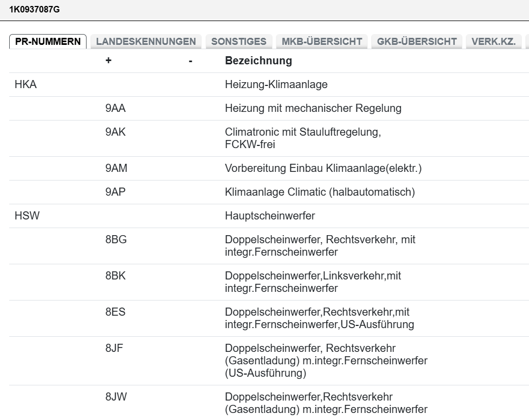Switch to the LANDESKENNUNGEN tab
The width and height of the screenshot is (529, 420).
pyautogui.click(x=145, y=41)
